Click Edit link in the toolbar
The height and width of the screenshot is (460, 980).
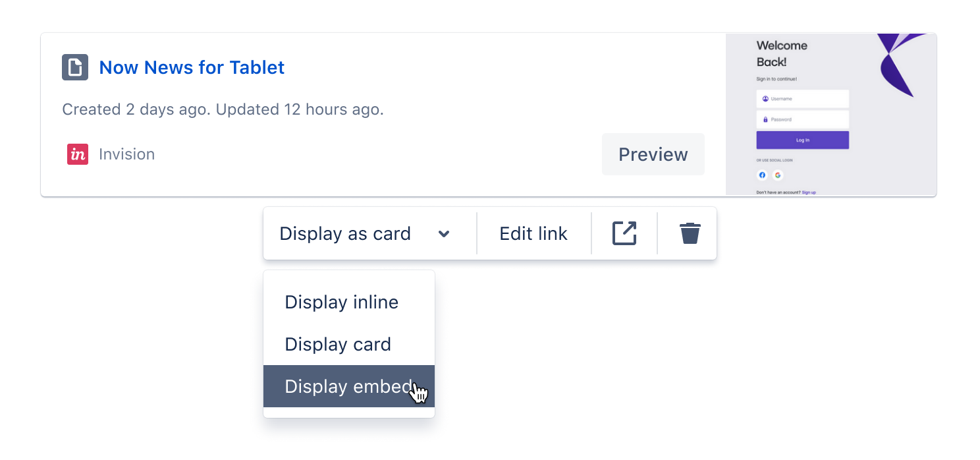(x=533, y=233)
